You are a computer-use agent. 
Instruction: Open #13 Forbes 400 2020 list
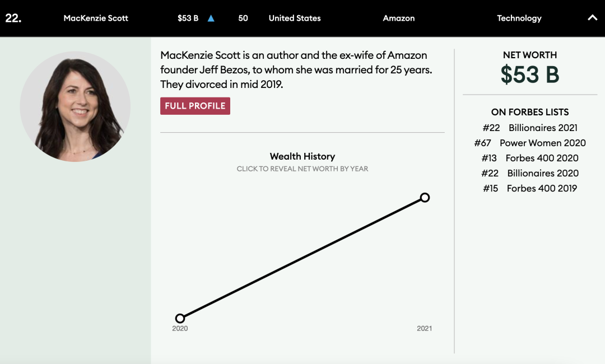(x=530, y=158)
